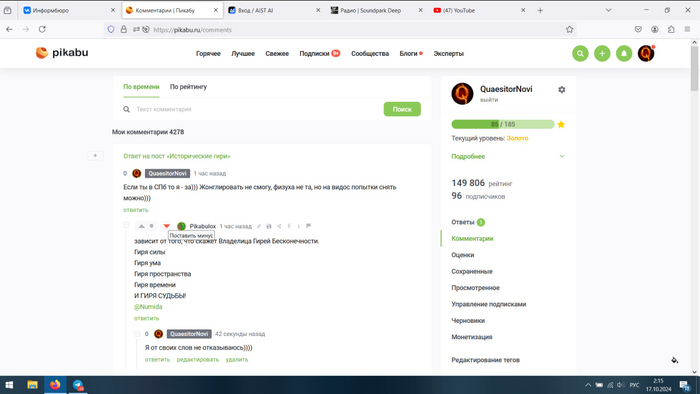700x394 pixels.
Task: Open the @Numida mention link
Action: pos(148,307)
